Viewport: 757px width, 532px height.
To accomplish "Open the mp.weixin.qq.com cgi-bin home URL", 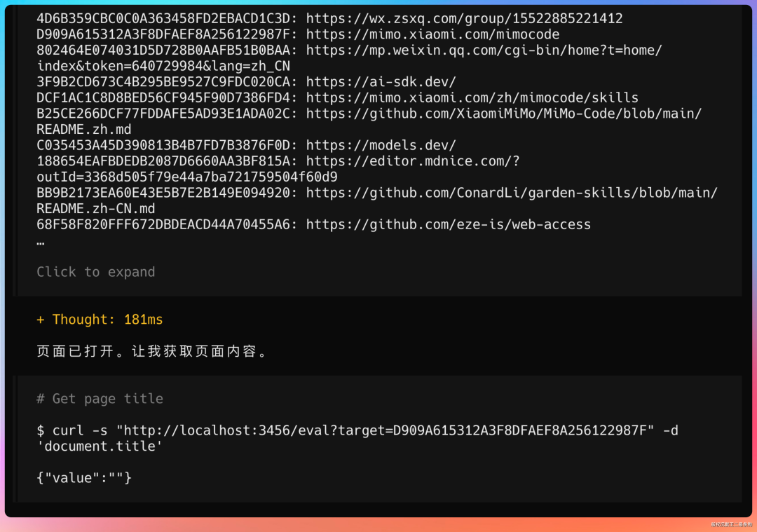I will coord(484,50).
